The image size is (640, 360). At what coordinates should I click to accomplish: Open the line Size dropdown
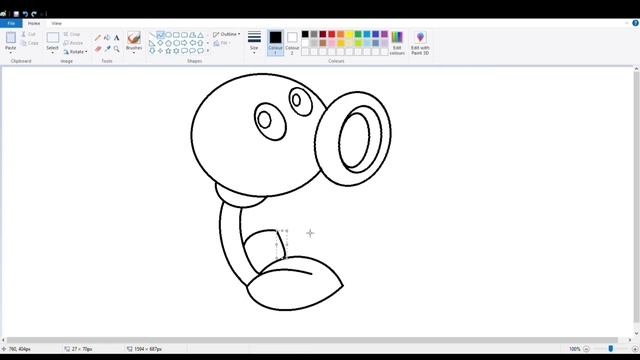254,42
